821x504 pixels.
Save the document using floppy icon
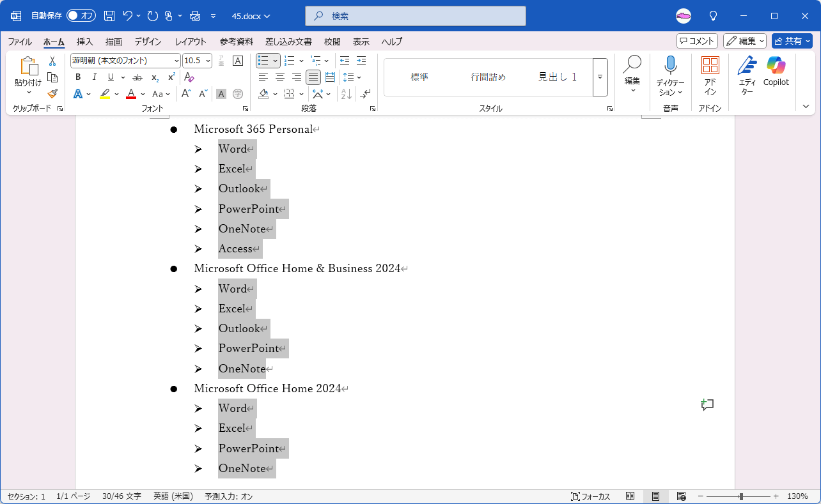click(x=109, y=16)
